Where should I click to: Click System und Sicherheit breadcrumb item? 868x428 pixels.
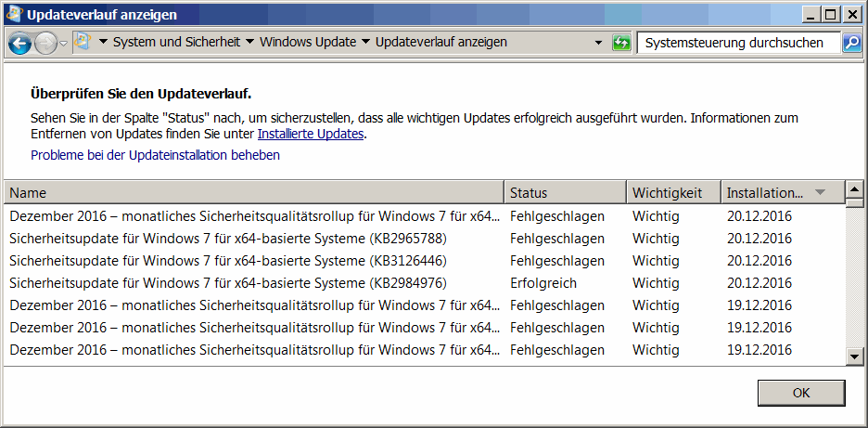(x=176, y=43)
